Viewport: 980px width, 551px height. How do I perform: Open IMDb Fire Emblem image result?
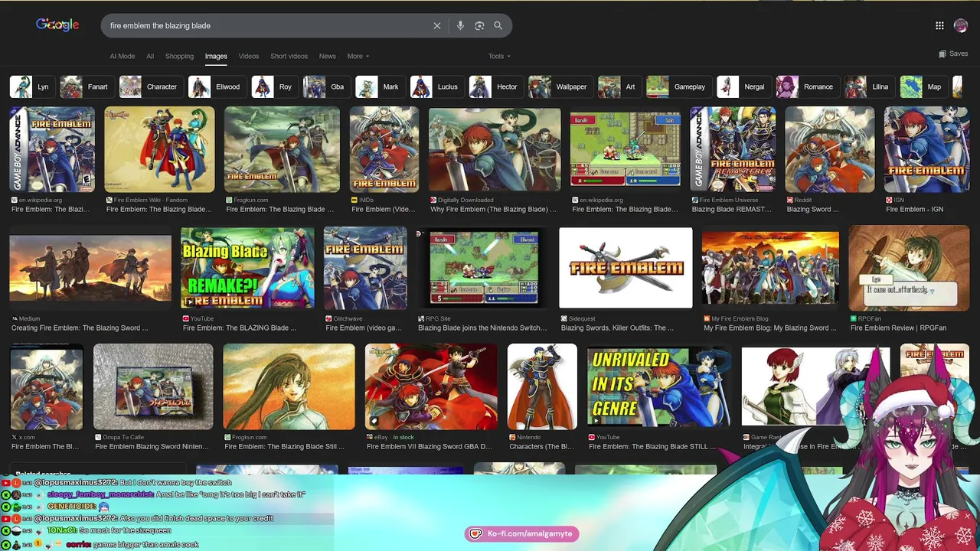[384, 149]
